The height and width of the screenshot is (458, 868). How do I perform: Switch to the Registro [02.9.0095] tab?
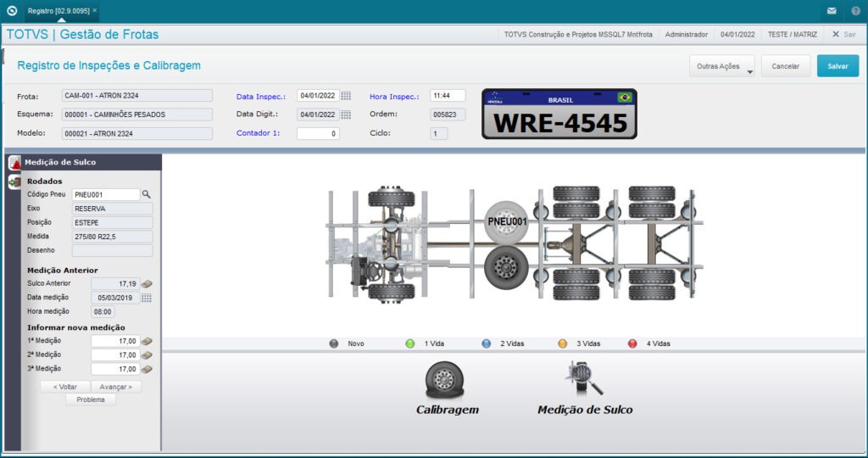(58, 11)
